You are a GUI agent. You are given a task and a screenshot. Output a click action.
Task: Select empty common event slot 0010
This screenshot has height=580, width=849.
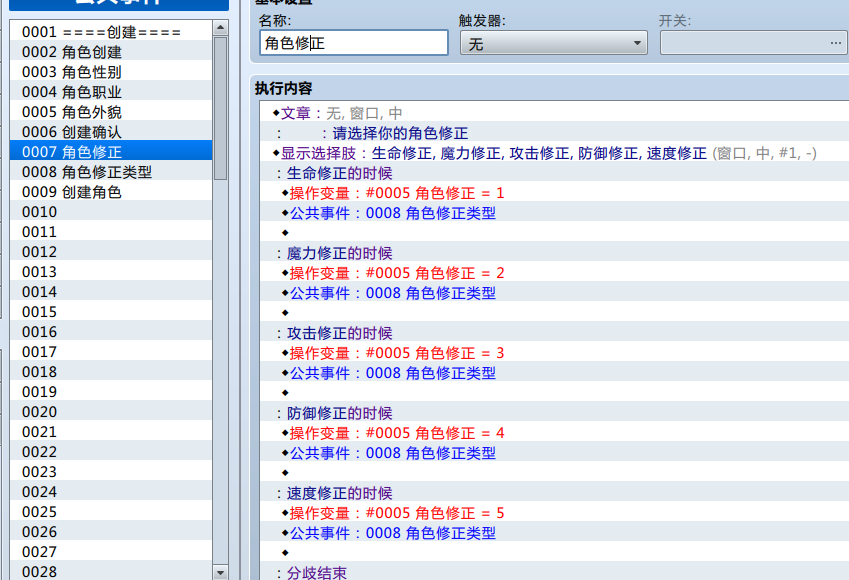[x=111, y=212]
